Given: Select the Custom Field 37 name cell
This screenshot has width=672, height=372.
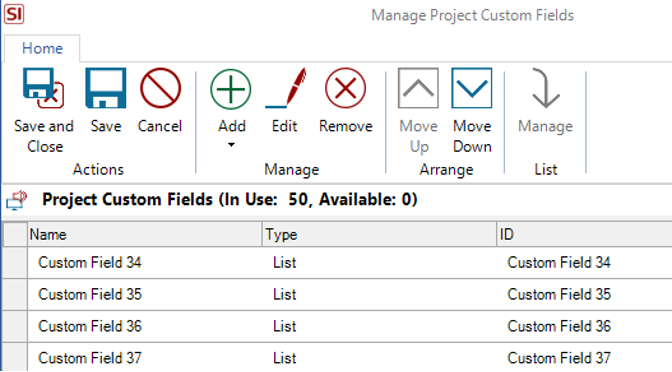Looking at the screenshot, I should pyautogui.click(x=145, y=358).
